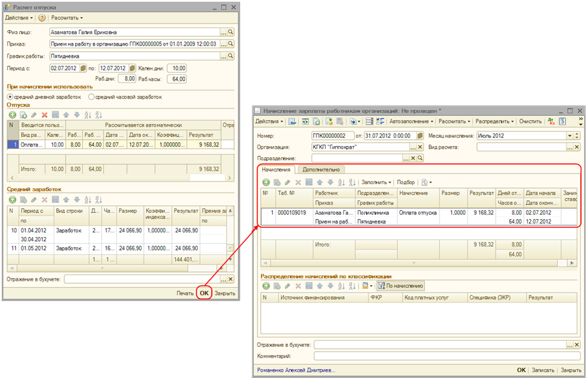Open the Распределить menu
Image resolution: width=588 pixels, height=379 pixels.
(494, 122)
